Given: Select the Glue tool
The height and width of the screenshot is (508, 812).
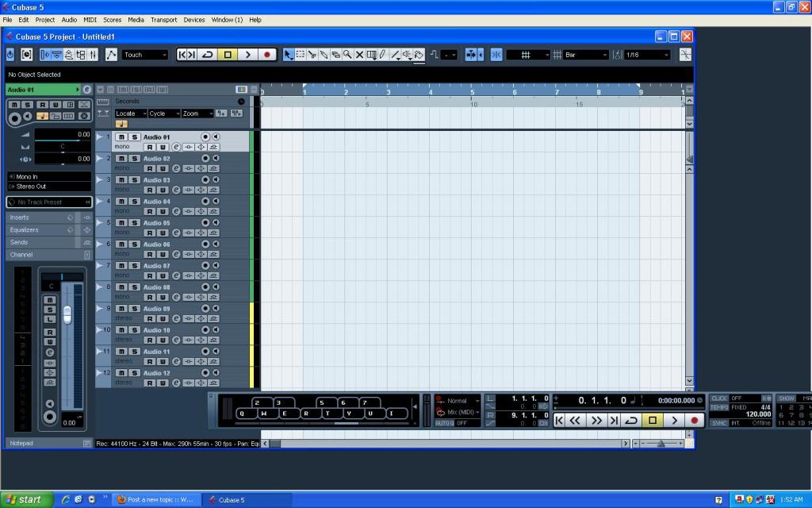Looking at the screenshot, I should pyautogui.click(x=324, y=55).
